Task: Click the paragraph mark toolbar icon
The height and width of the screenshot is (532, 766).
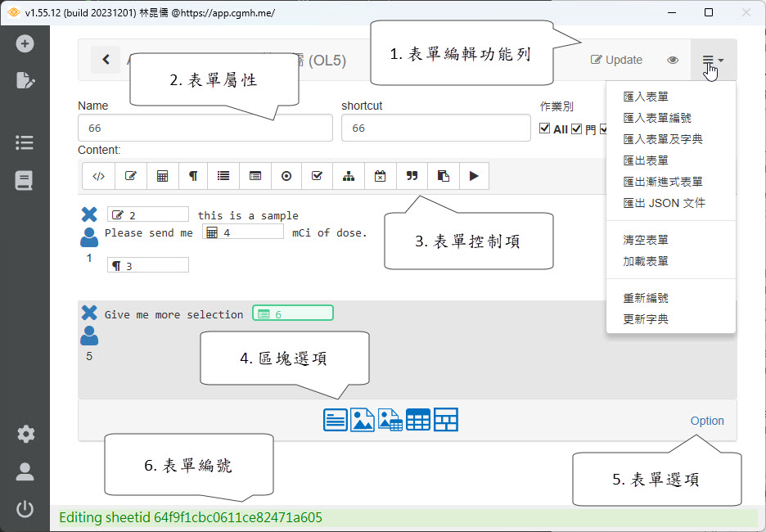Action: (193, 176)
